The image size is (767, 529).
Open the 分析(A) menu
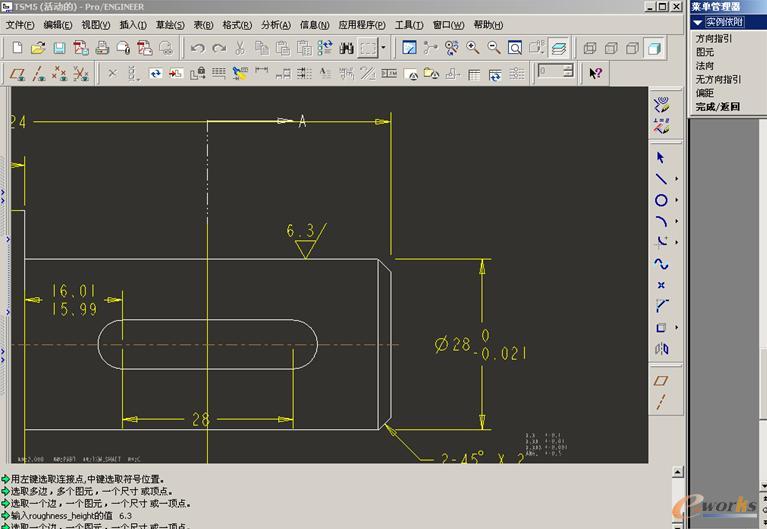[x=276, y=25]
